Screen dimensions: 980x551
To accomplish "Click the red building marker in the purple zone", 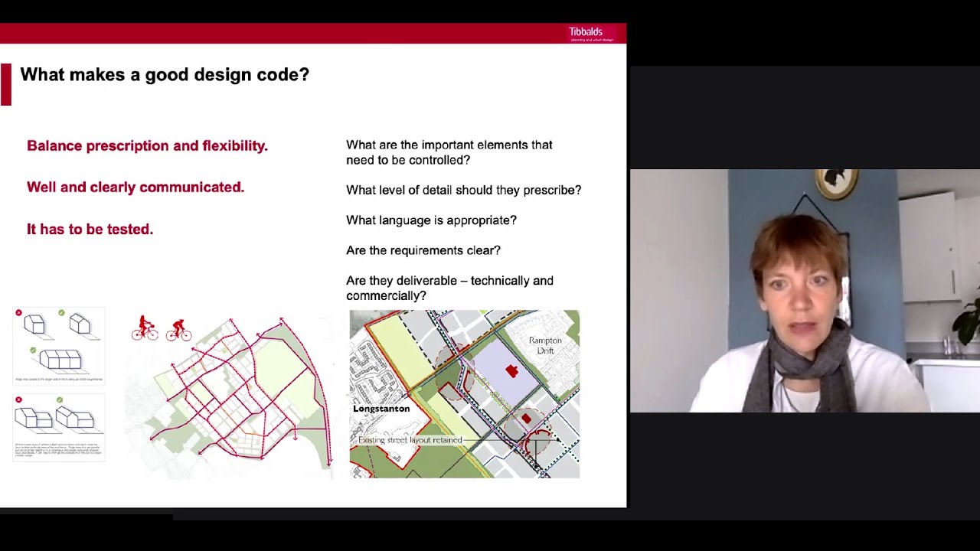I will [x=511, y=370].
